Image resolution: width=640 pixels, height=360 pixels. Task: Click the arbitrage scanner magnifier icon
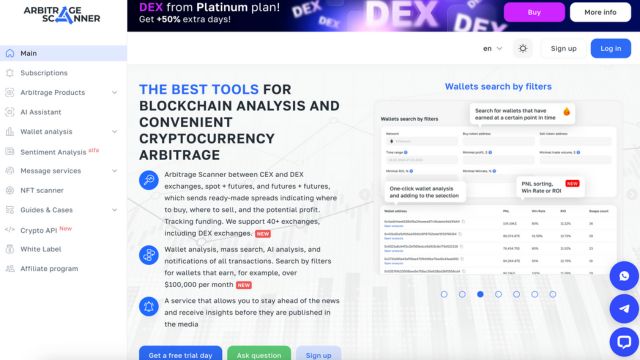[149, 180]
